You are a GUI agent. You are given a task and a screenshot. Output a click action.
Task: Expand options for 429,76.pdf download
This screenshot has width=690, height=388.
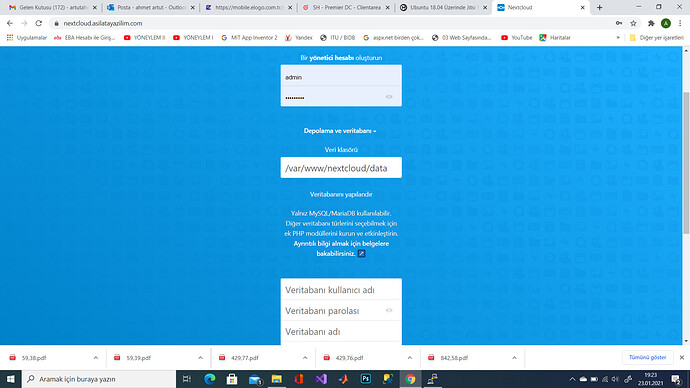(410, 358)
